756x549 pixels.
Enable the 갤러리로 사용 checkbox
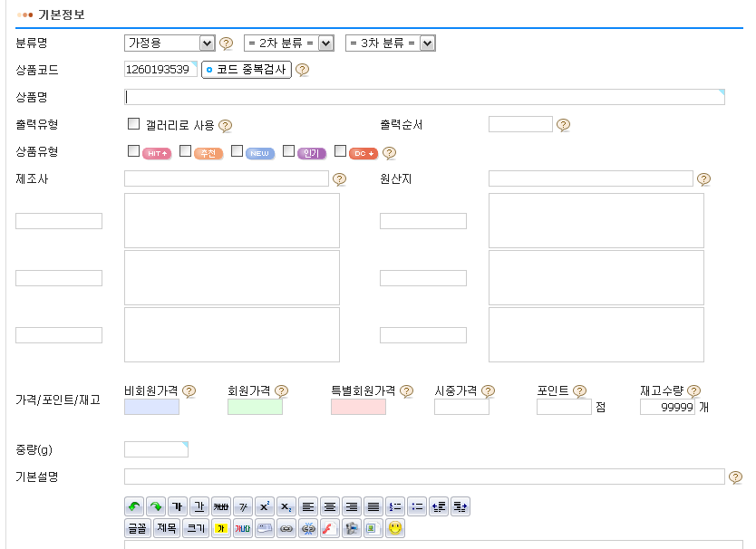pyautogui.click(x=133, y=124)
